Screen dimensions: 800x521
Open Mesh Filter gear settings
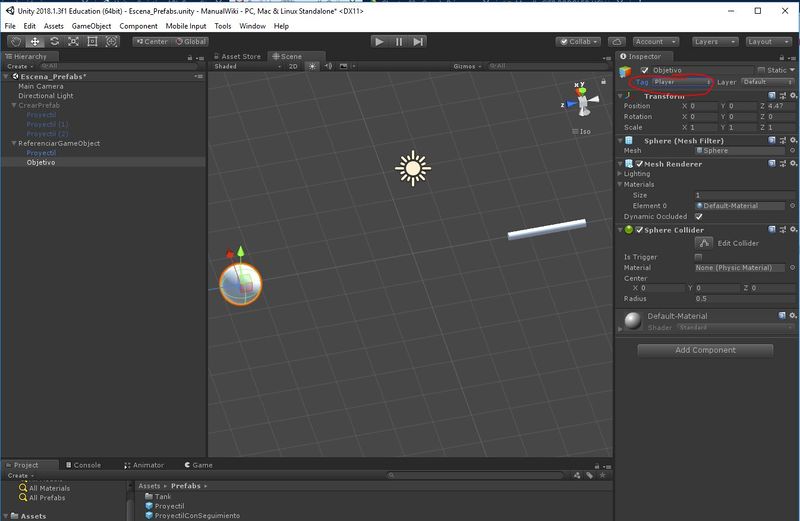click(x=793, y=140)
